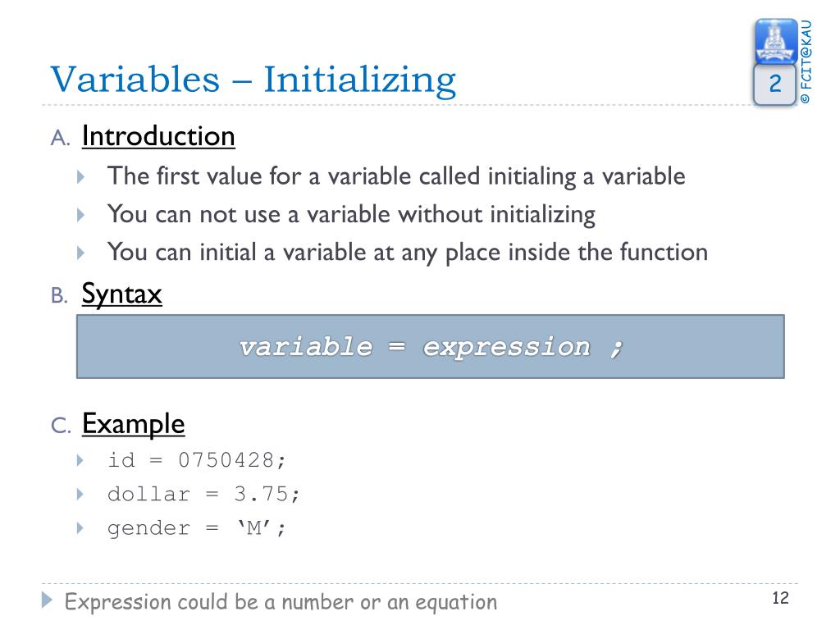Click the FCIT KAU logo icon

click(775, 41)
